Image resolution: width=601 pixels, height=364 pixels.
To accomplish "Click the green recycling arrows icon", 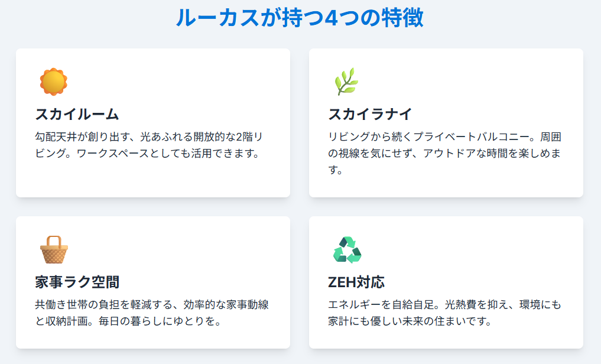I will [347, 249].
